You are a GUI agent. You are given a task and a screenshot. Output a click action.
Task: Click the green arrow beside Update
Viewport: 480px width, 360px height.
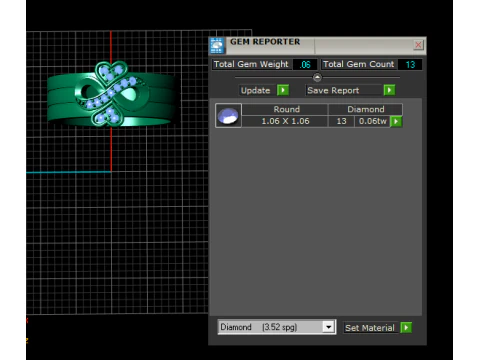[x=283, y=90]
